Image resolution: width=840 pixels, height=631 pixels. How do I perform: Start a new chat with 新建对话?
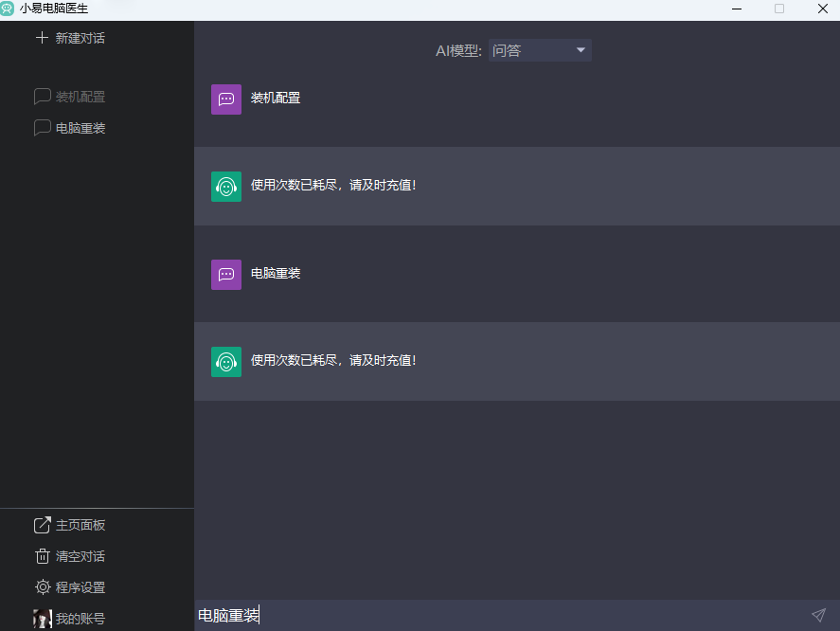coord(80,38)
